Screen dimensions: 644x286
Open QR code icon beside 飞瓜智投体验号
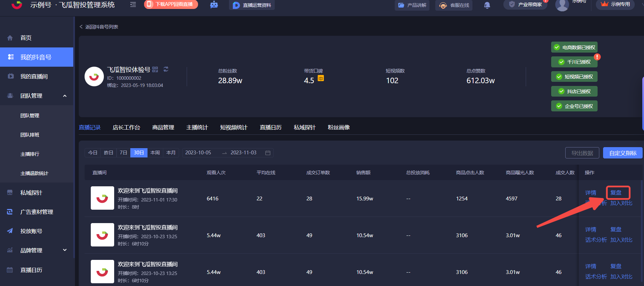pyautogui.click(x=155, y=69)
